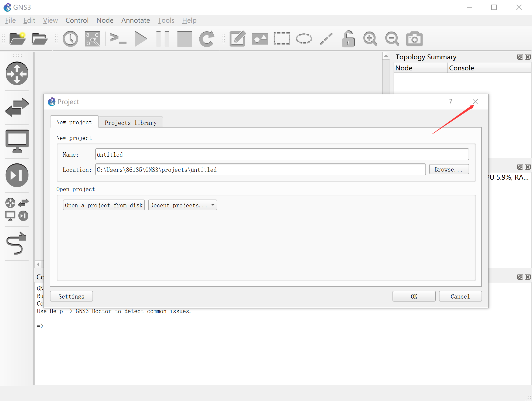The image size is (532, 401).
Task: Open console connect to all nodes icon
Action: (x=118, y=39)
